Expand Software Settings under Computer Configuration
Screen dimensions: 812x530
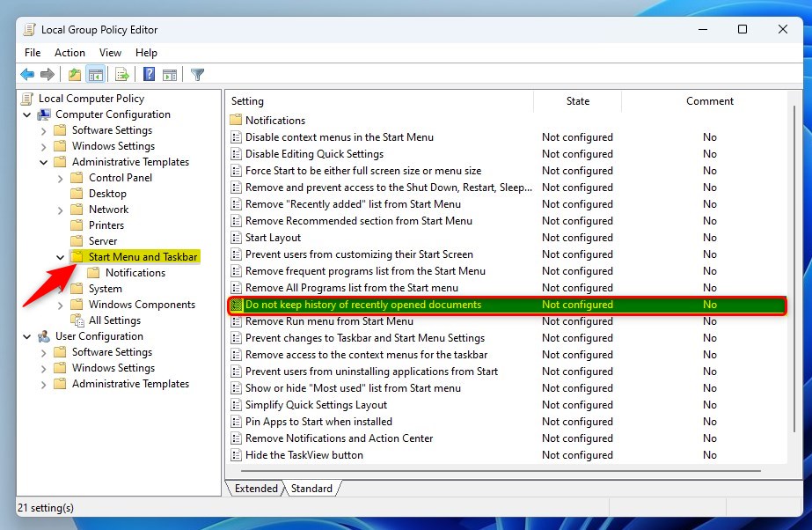pos(43,131)
